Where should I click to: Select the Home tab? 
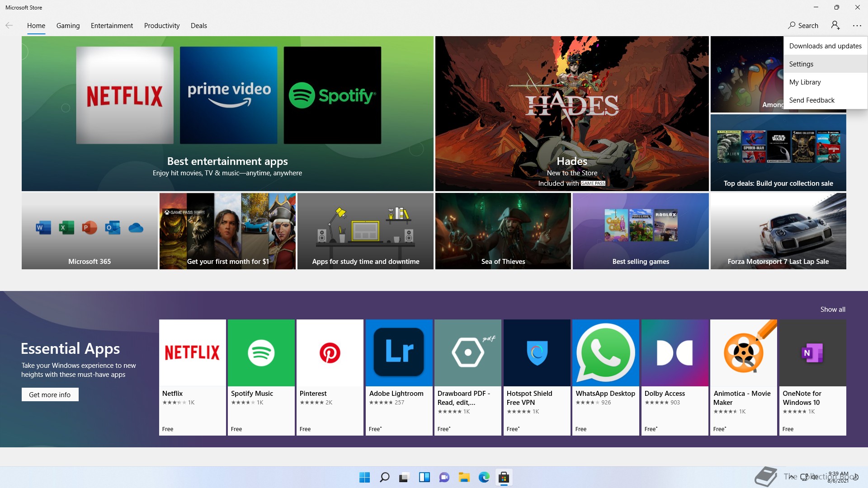click(36, 26)
